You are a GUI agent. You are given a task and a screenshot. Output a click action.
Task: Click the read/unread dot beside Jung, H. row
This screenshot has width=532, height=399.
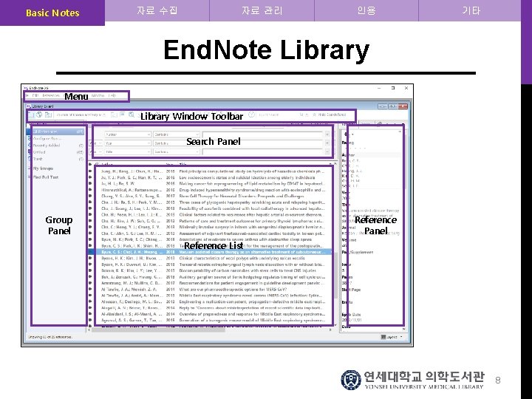click(x=90, y=171)
